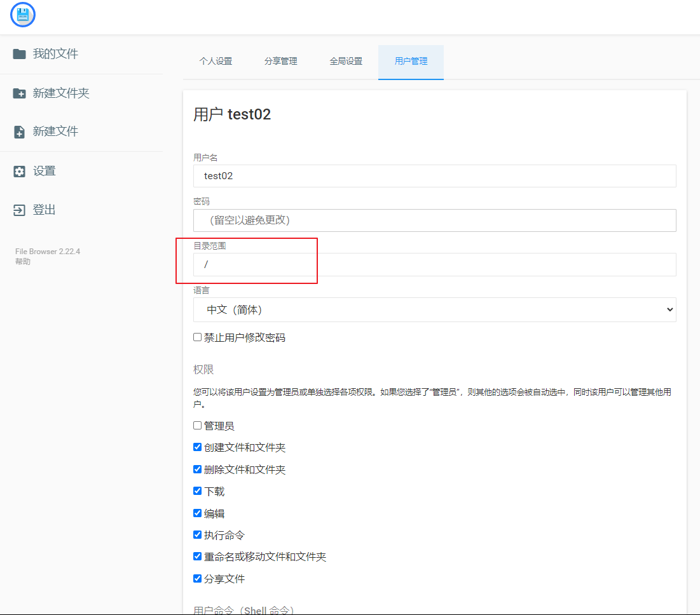Open settings using the 设置 gear icon
Viewport: 700px width, 615px height.
click(x=19, y=171)
